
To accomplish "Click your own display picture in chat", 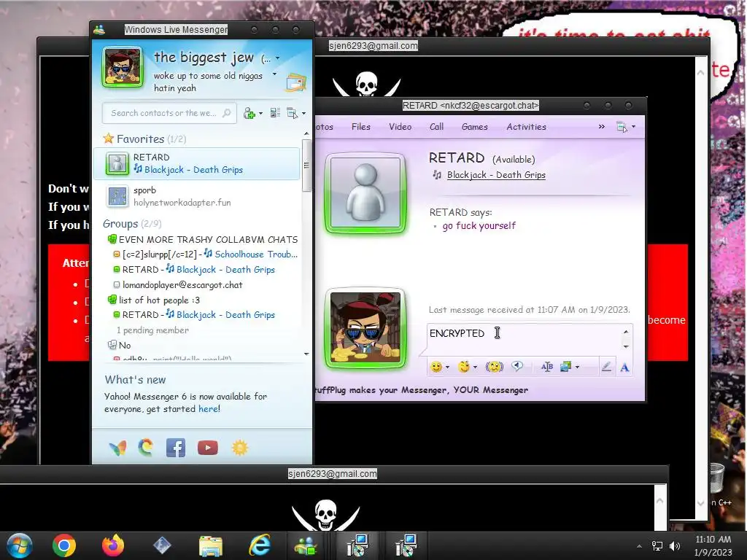I will [x=365, y=329].
